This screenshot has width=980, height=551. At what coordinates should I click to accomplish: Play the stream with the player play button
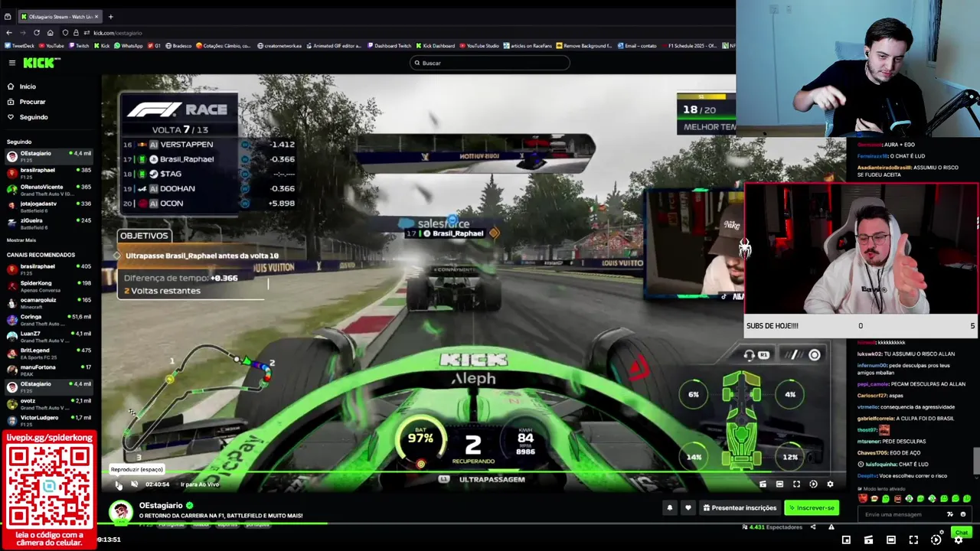coord(119,484)
